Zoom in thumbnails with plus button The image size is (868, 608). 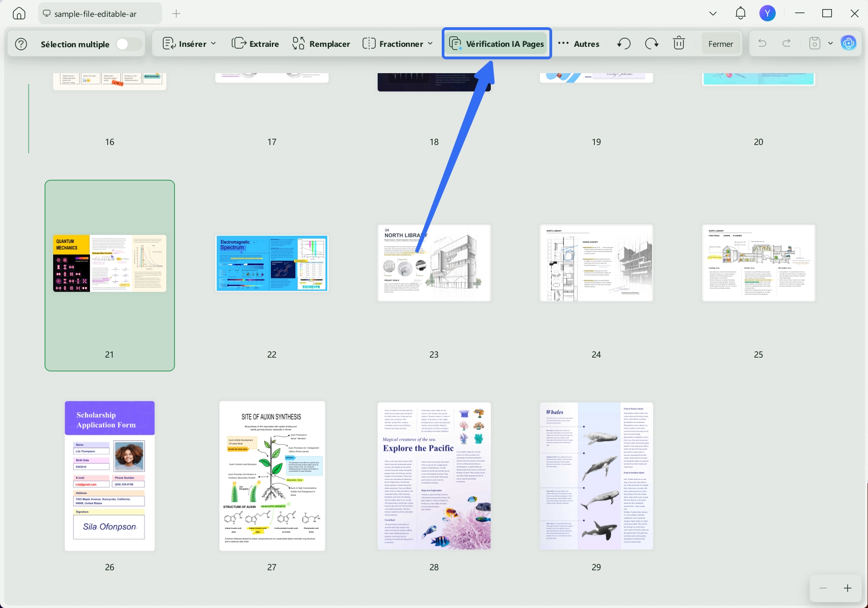pos(848,588)
